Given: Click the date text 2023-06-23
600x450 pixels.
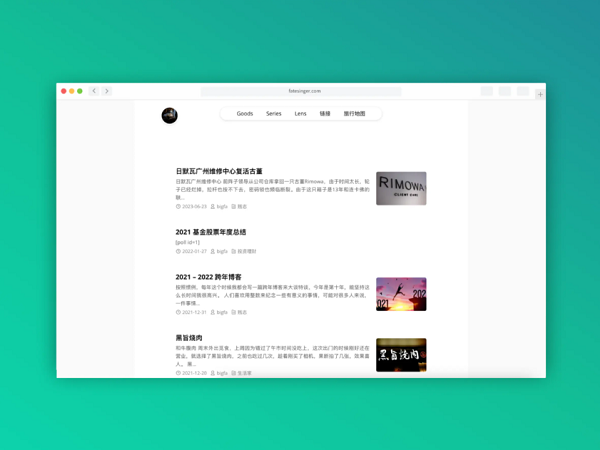Looking at the screenshot, I should (194, 207).
